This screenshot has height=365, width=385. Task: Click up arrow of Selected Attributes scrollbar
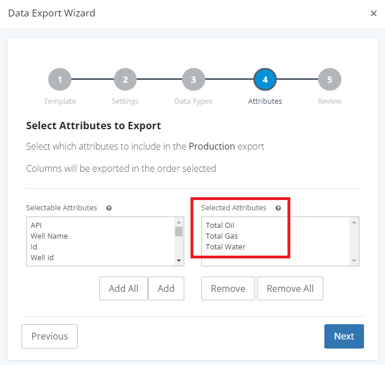(x=354, y=222)
